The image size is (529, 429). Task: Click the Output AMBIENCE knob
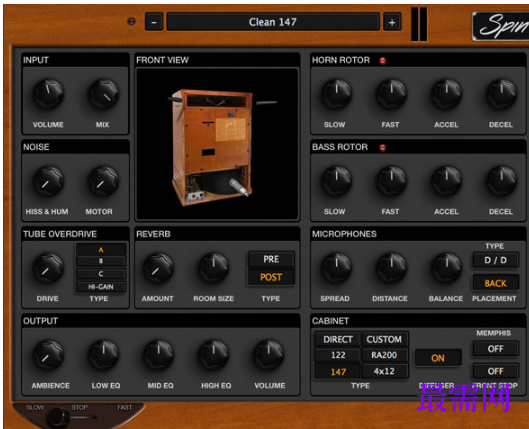coord(48,355)
